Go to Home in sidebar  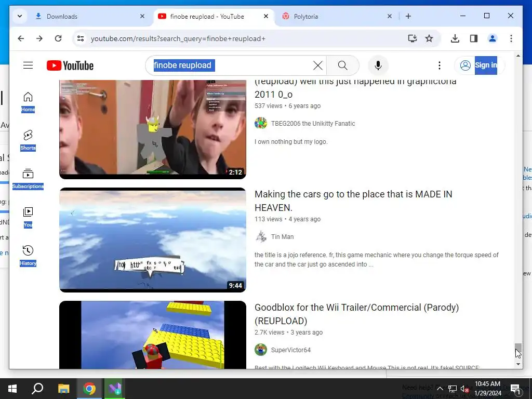[28, 102]
